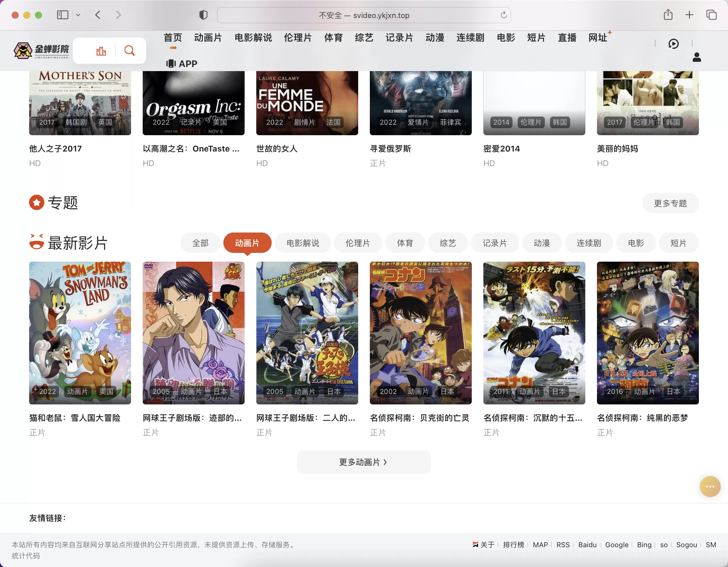Image resolution: width=728 pixels, height=567 pixels.
Task: Click the 更多专题 button
Action: 670,203
